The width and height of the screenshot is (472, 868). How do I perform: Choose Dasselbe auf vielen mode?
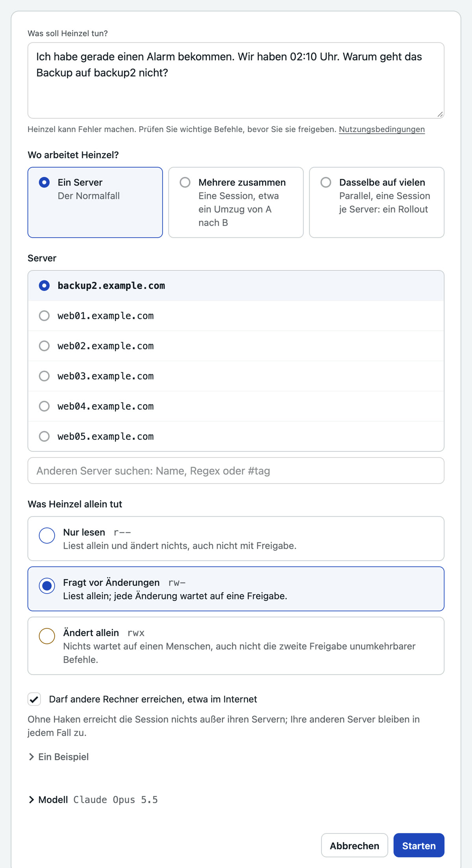(377, 202)
